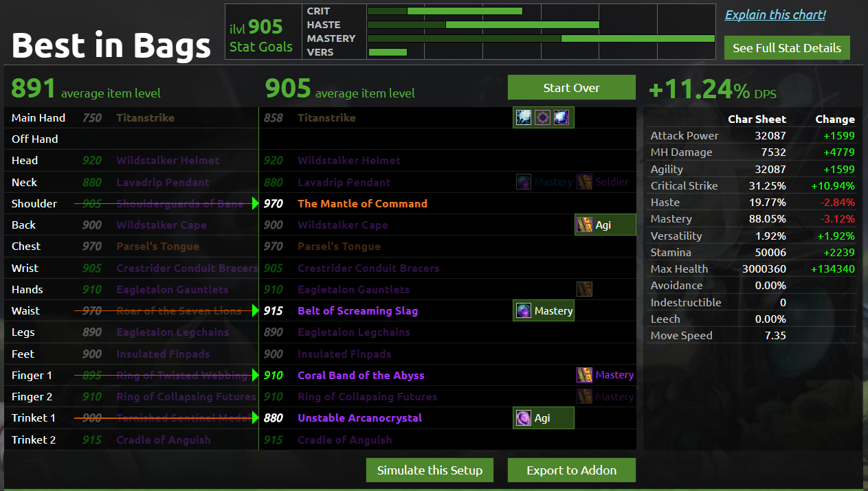Click the Critical Strike +10.94% change value
This screenshot has width=868, height=491.
[833, 185]
